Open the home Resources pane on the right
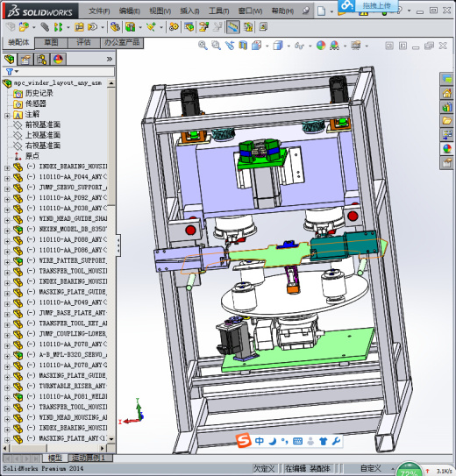 click(x=446, y=93)
